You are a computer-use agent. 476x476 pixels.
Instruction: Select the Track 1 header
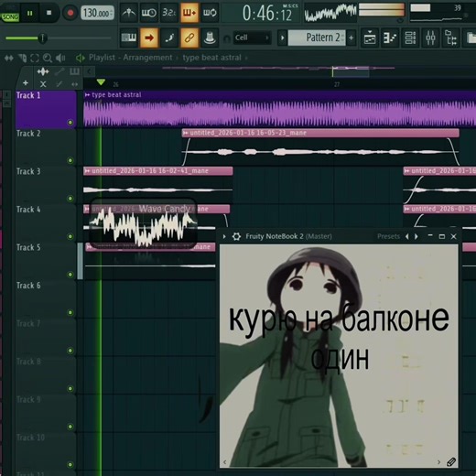pyautogui.click(x=46, y=109)
